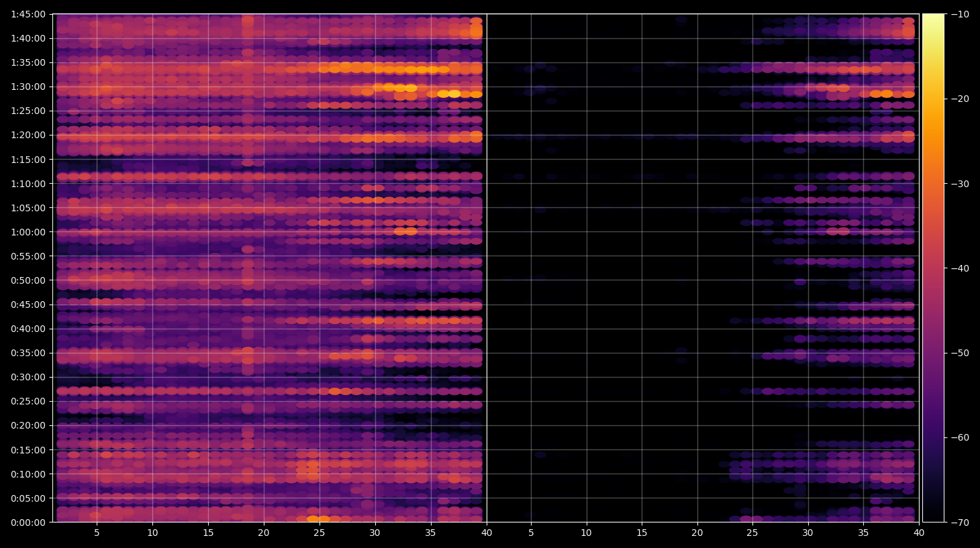Click the 1:25:00 time axis label

(x=28, y=111)
